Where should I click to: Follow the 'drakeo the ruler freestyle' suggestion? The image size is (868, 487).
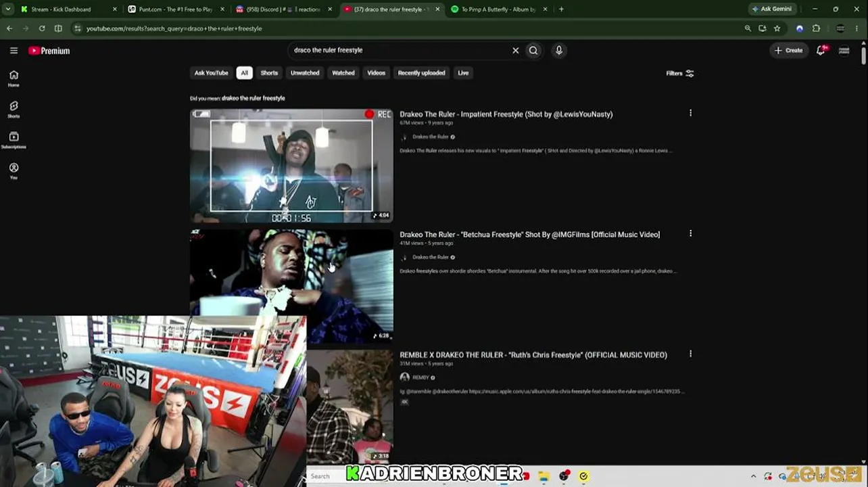click(254, 98)
